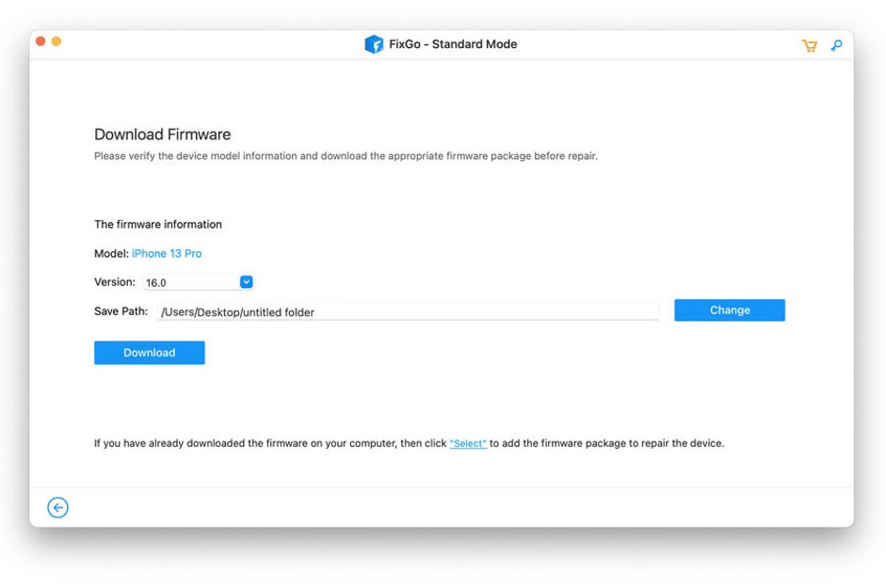Expand the version list to pick iOS version
886x588 pixels.
[246, 281]
